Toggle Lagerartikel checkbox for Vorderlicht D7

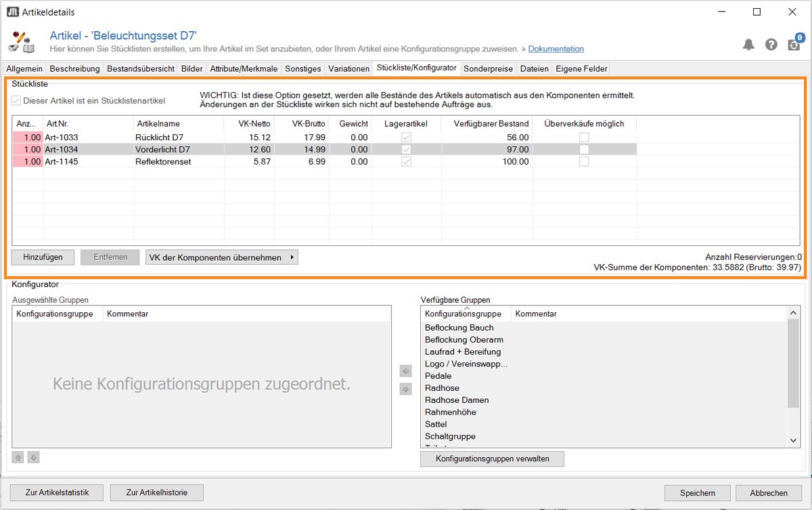[406, 150]
